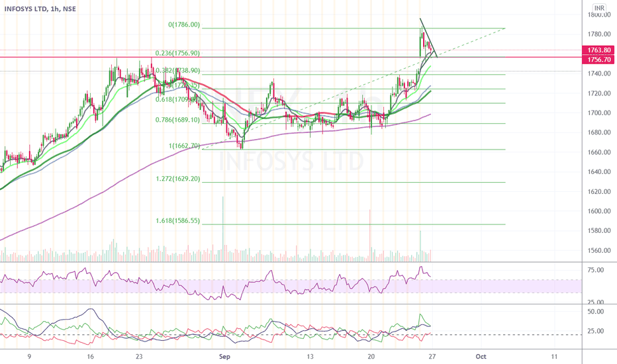
Task: Click the 1.272(1629.20) Fibonacci level label
Action: pos(178,179)
